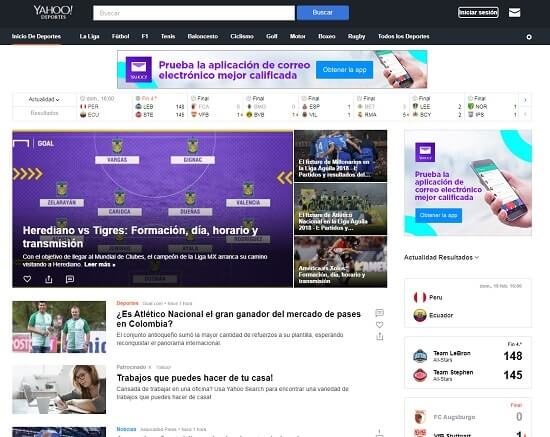
Task: Open Golf section
Action: [x=271, y=36]
